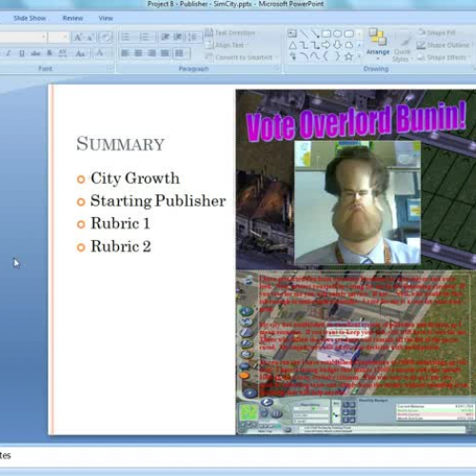
Task: Decrease the list indent level
Action: tap(166, 37)
